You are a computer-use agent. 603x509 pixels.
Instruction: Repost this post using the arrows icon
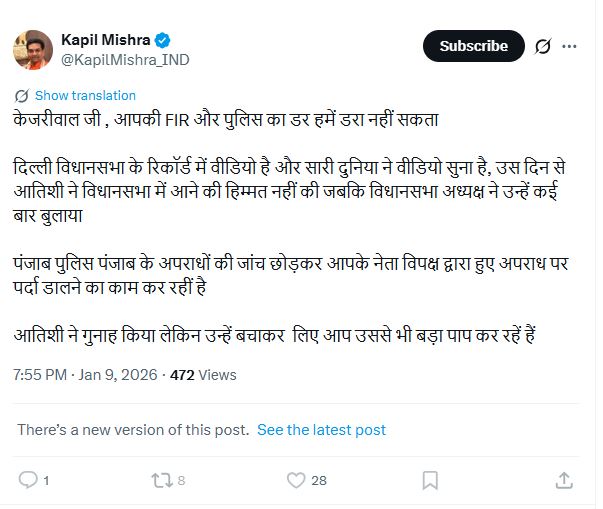[x=160, y=480]
